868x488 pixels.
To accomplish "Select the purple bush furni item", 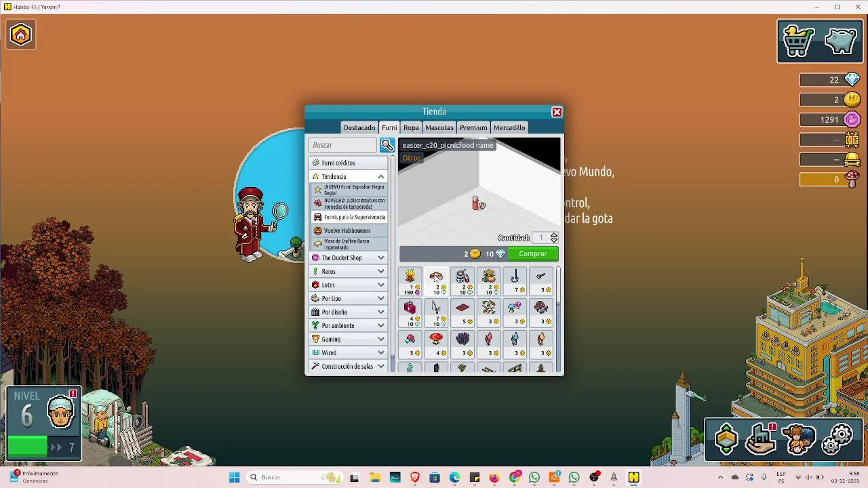I will pos(462,344).
